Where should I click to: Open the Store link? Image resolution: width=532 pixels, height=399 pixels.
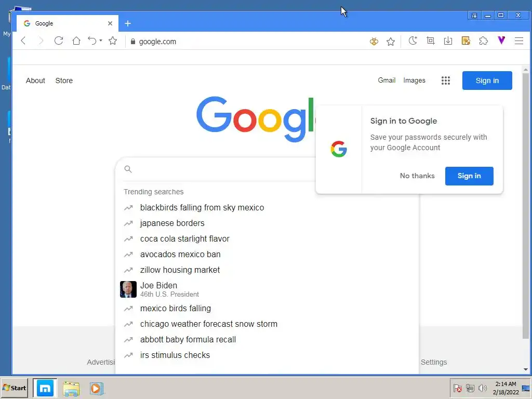pyautogui.click(x=64, y=81)
